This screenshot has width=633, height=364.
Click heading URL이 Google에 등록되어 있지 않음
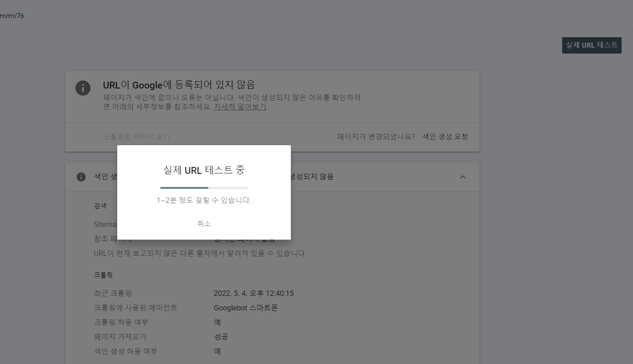click(x=179, y=85)
